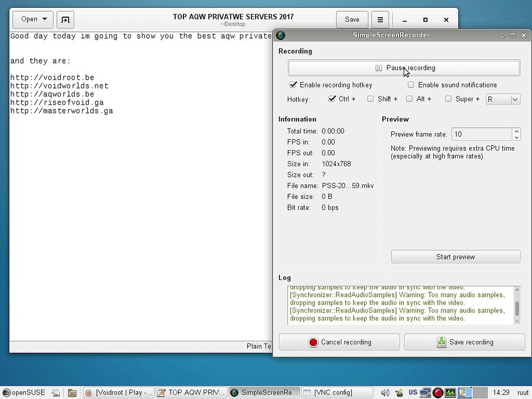
Task: Open the openSUSE application menu
Action: point(24,392)
